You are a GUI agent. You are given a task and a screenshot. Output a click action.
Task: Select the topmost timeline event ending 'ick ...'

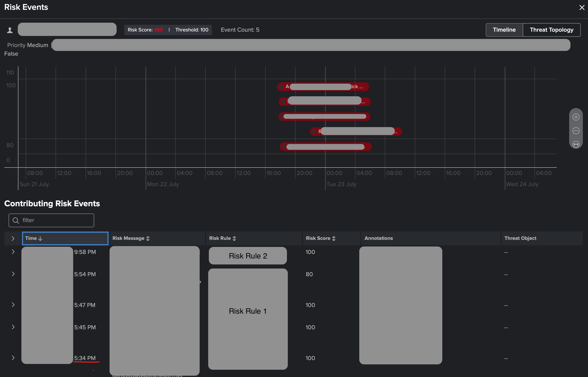[323, 87]
